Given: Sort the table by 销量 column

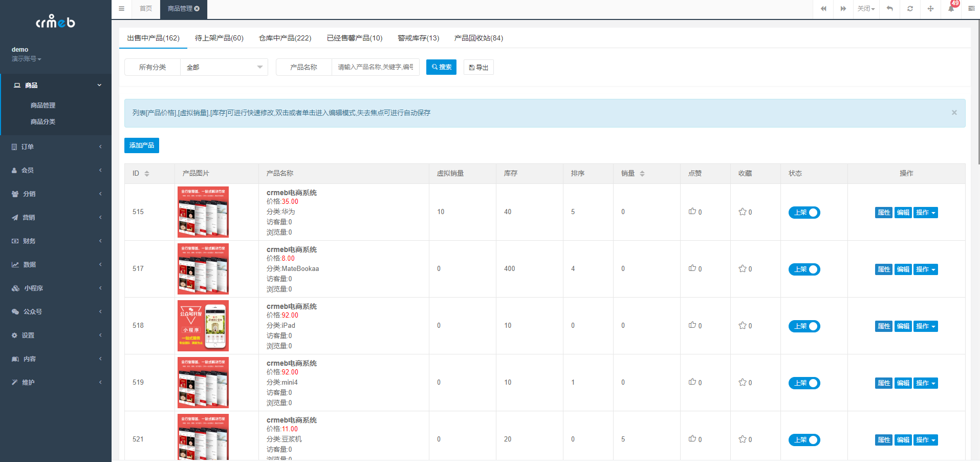Looking at the screenshot, I should [642, 174].
